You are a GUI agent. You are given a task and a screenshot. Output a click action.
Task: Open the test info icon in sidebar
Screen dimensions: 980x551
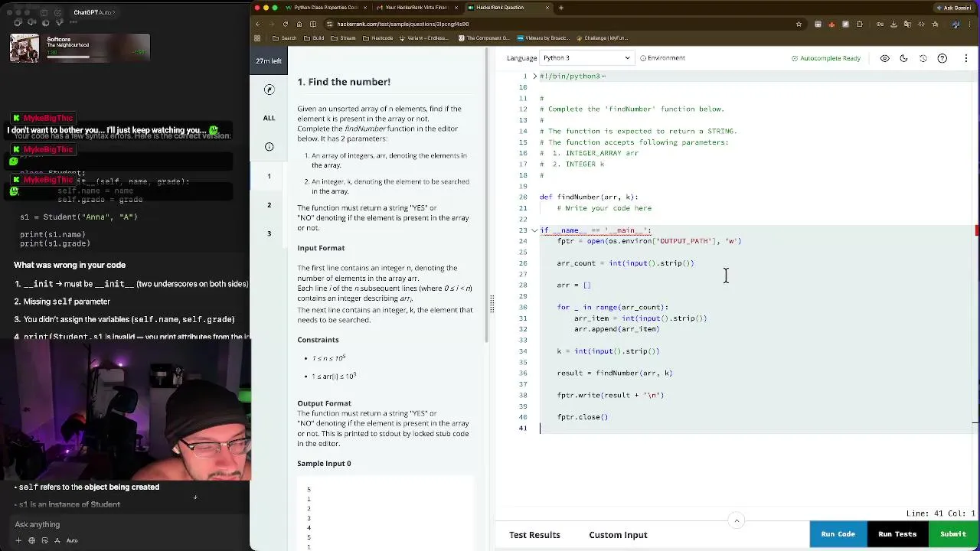pos(269,146)
